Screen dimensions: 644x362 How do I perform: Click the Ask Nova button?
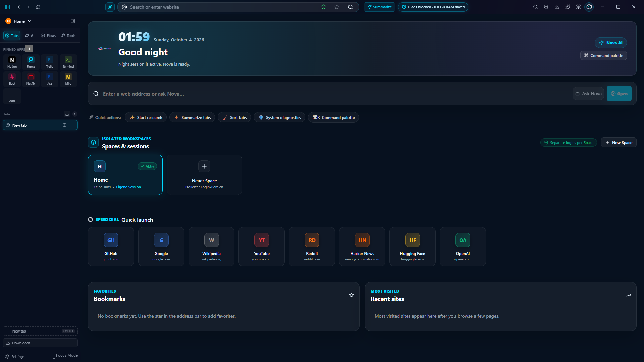[x=588, y=94]
